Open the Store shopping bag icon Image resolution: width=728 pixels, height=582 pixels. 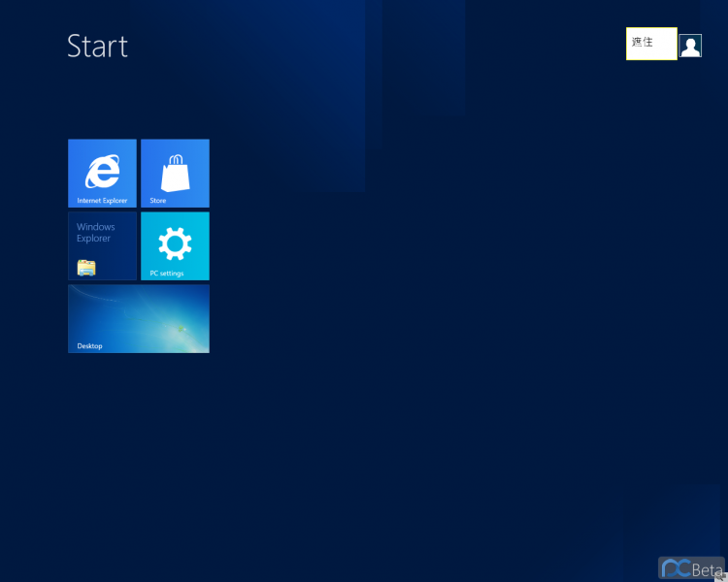point(175,173)
